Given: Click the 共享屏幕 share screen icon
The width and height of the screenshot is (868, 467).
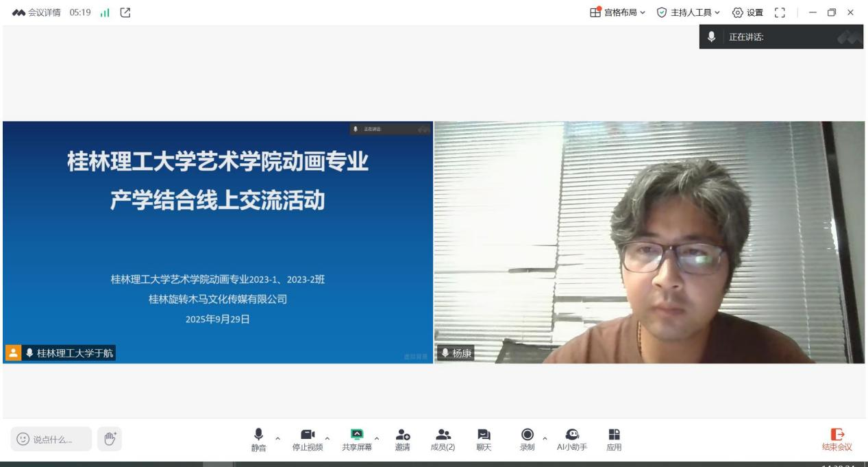Looking at the screenshot, I should (357, 438).
